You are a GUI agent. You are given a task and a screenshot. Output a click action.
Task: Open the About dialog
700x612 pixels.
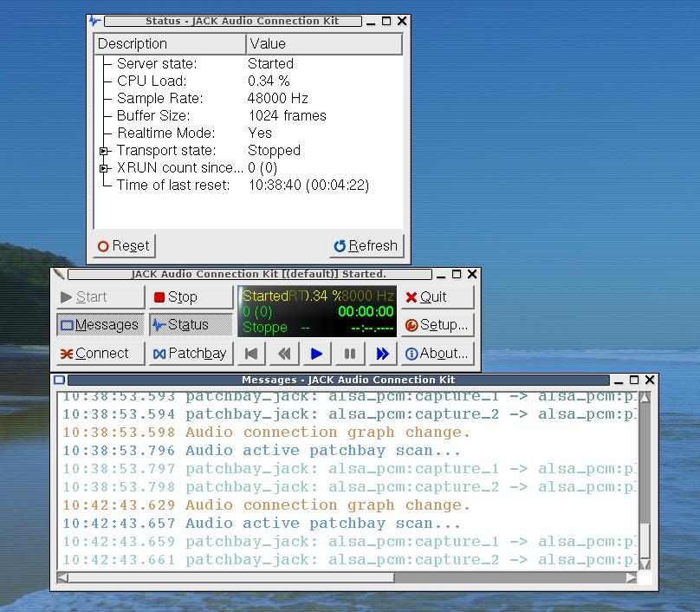coord(437,354)
